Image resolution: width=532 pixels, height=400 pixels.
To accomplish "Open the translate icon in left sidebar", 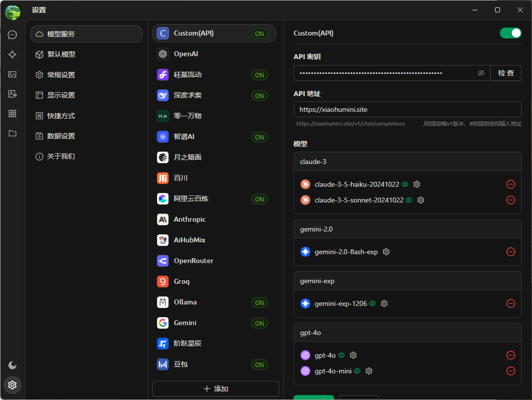I will [x=12, y=94].
